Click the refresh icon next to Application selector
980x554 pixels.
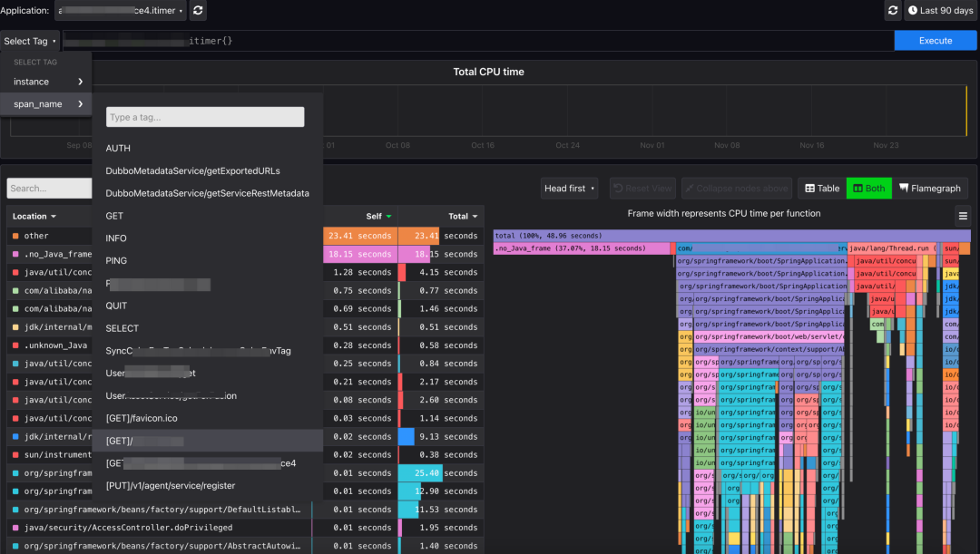(x=198, y=11)
